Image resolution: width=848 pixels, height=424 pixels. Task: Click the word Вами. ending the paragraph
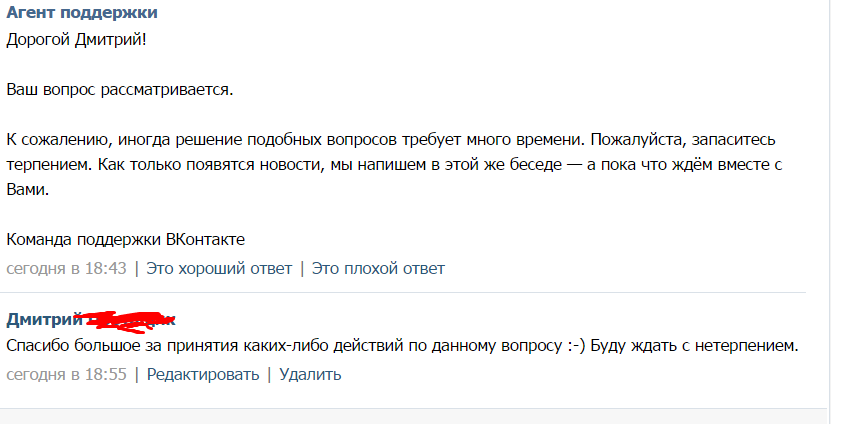28,188
